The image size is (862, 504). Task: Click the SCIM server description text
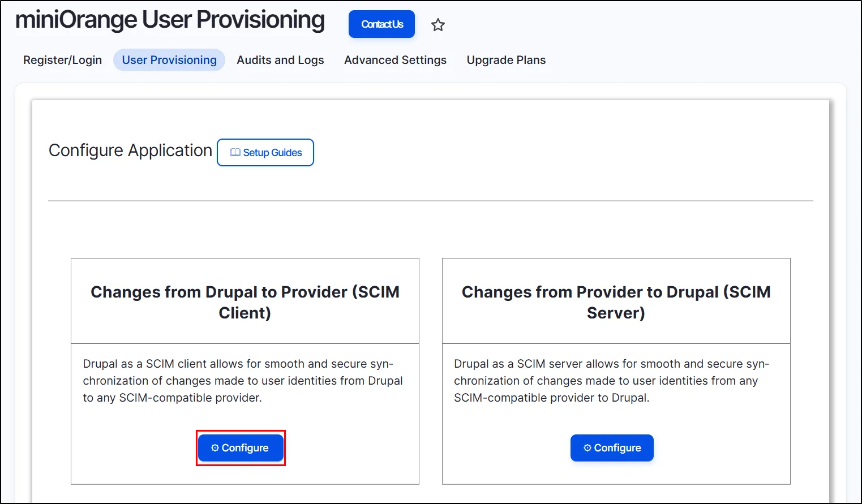click(x=611, y=381)
